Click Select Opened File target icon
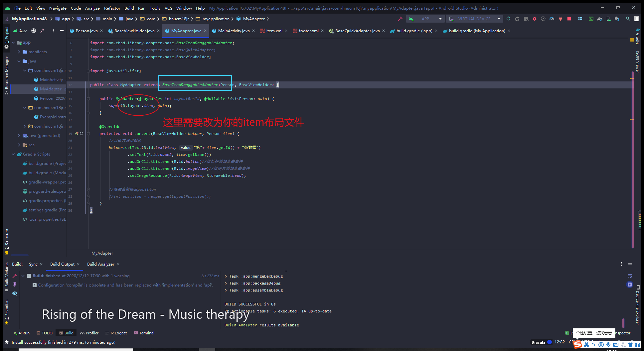Screen dimensions: 644x351 [34, 31]
